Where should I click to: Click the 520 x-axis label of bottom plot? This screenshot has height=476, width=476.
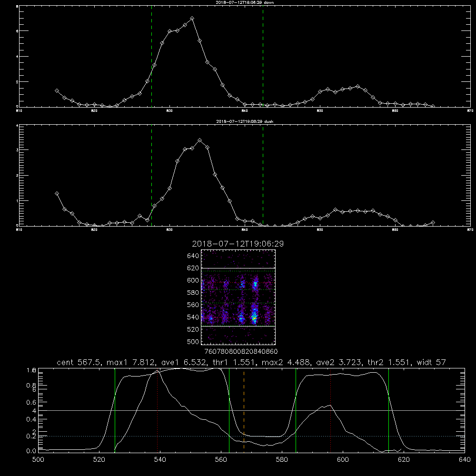pos(99,460)
